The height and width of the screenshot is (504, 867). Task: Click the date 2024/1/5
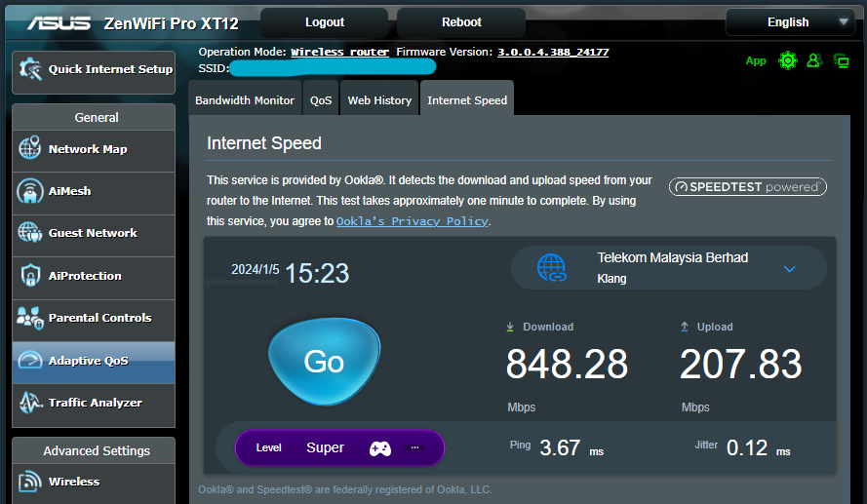(255, 269)
